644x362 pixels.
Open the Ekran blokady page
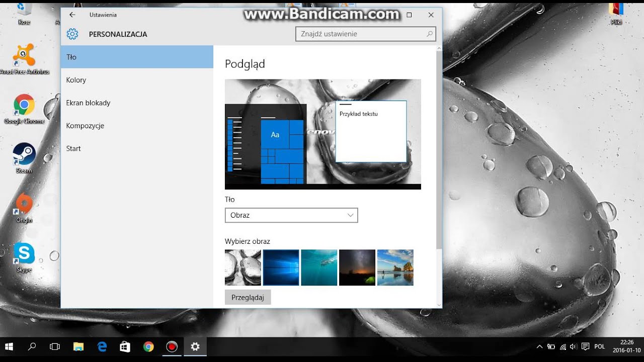pyautogui.click(x=137, y=103)
